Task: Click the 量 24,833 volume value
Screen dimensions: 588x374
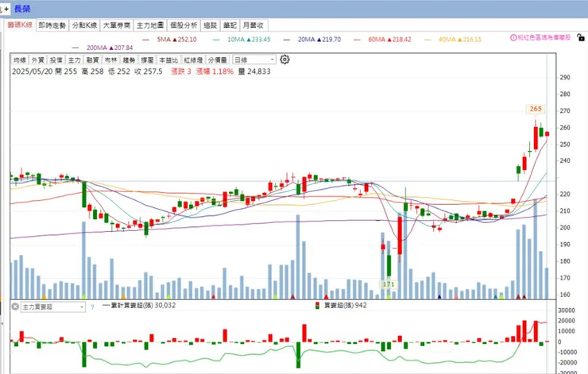Action: point(254,71)
